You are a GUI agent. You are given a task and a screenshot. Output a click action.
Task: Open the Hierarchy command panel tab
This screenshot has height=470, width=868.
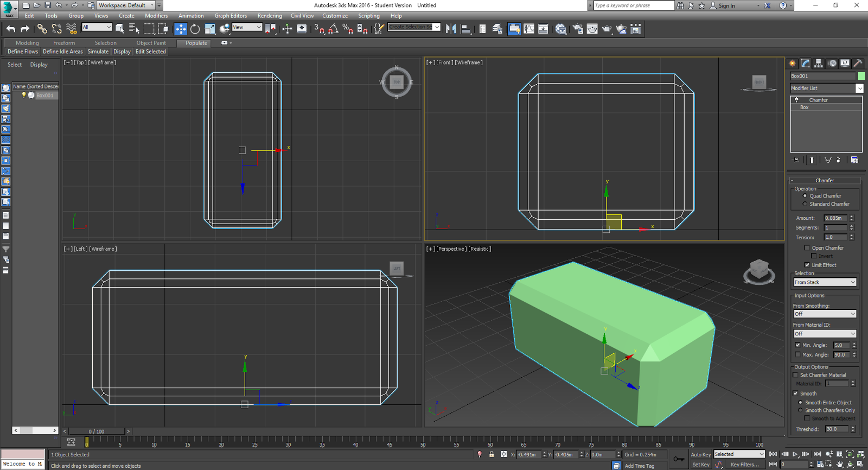tap(819, 63)
